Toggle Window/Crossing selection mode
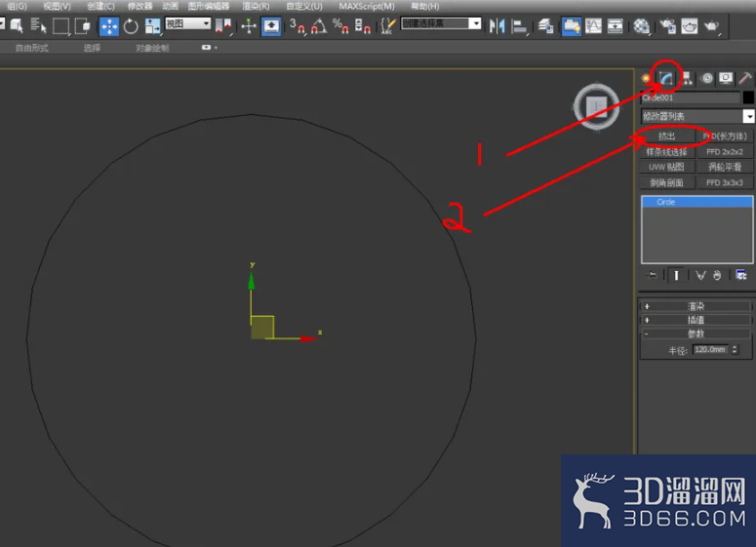The height and width of the screenshot is (547, 756). 83,25
